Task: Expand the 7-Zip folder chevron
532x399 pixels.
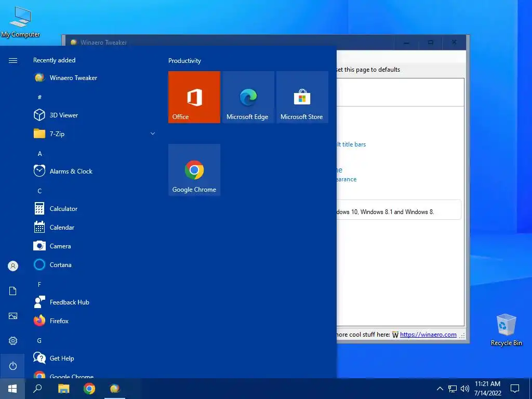Action: [x=153, y=134]
